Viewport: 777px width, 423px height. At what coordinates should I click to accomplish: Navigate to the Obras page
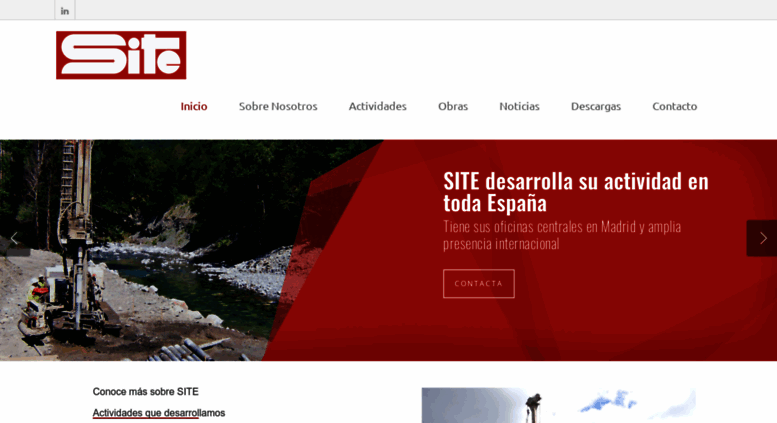click(x=453, y=106)
